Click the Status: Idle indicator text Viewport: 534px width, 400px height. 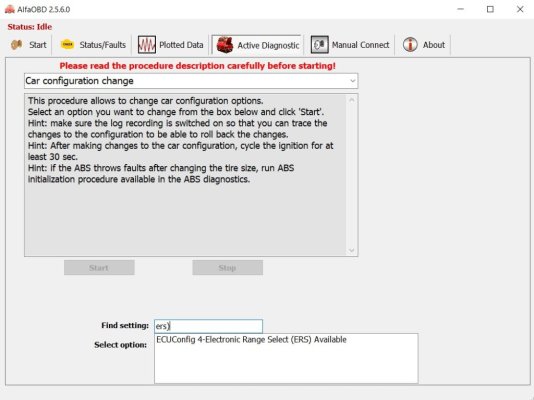coord(30,27)
